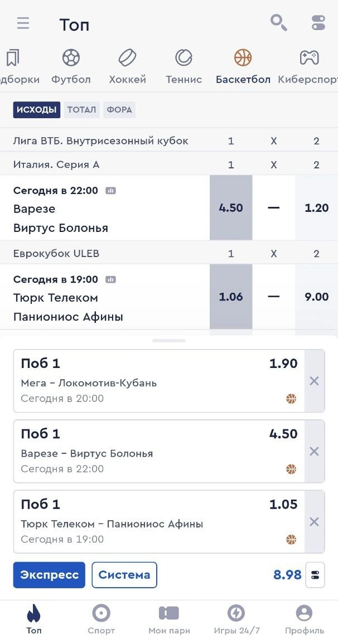Switch to the ФОРА market filter
Viewport: 338px width, 644px height.
(x=119, y=110)
